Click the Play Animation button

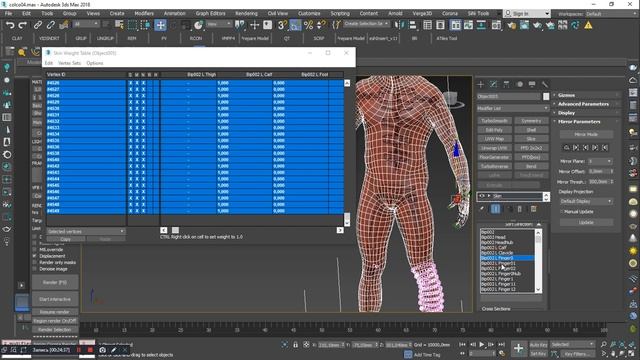[x=482, y=345]
